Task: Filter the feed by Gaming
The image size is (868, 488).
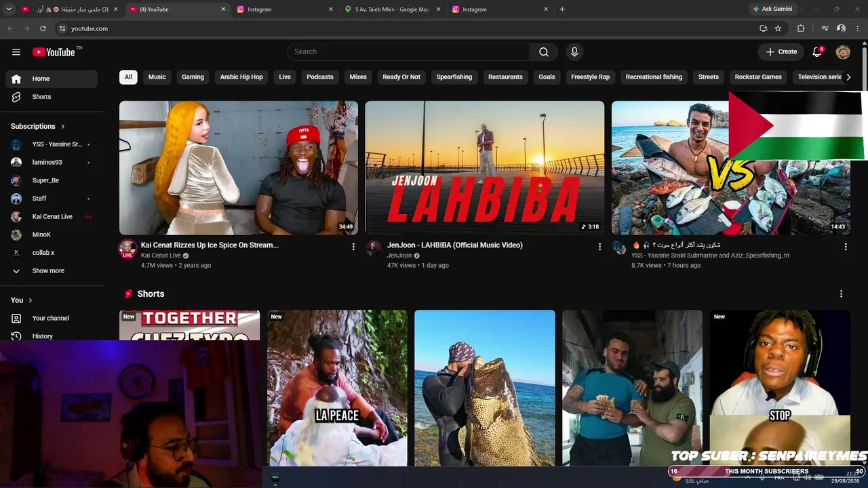Action: click(193, 77)
